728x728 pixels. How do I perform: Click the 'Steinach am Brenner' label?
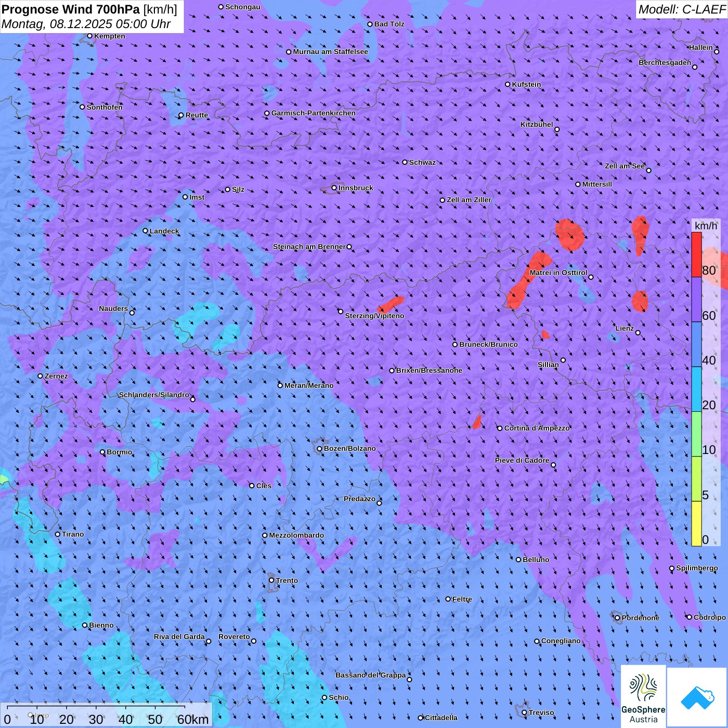point(309,246)
